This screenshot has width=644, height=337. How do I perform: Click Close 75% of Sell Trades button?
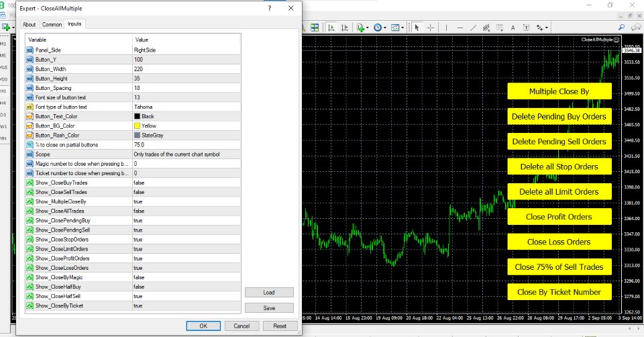coord(559,267)
